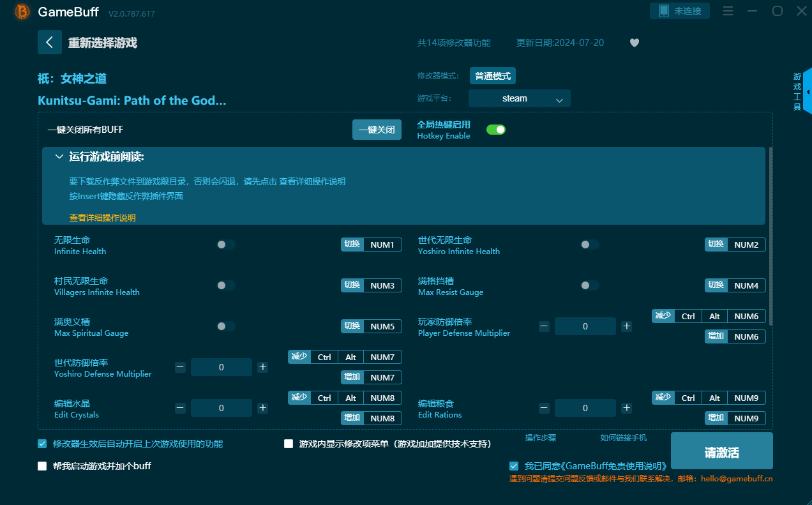Image resolution: width=812 pixels, height=505 pixels.
Task: Open the hamburger menu icon
Action: pyautogui.click(x=728, y=11)
